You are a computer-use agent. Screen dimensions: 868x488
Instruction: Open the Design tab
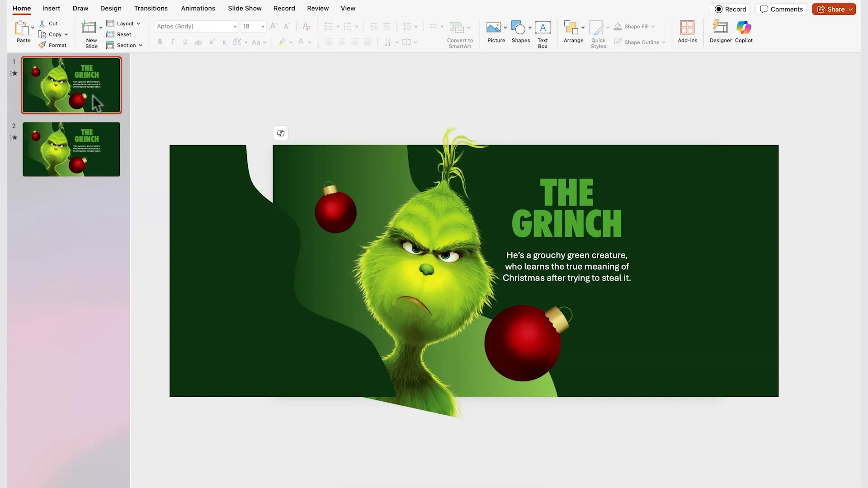111,9
